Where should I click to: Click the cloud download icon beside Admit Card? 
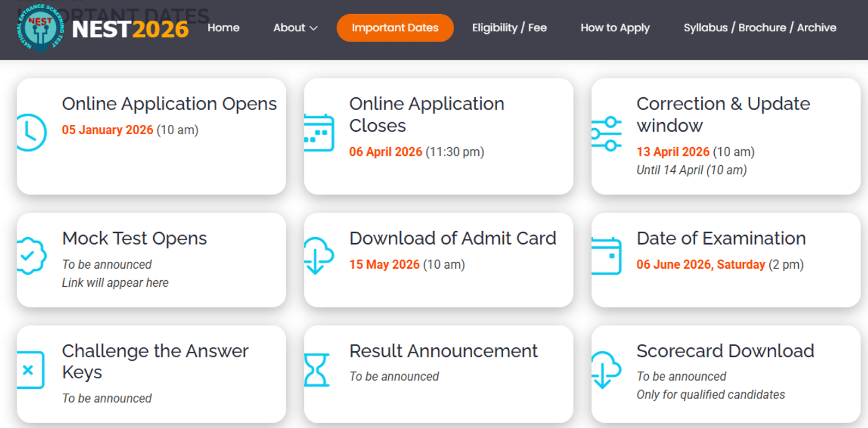tap(319, 255)
